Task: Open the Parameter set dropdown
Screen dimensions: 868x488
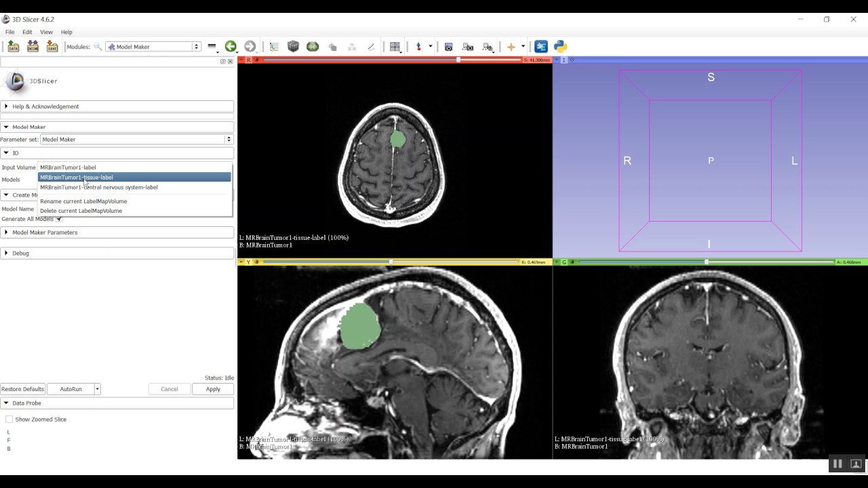Action: [136, 140]
